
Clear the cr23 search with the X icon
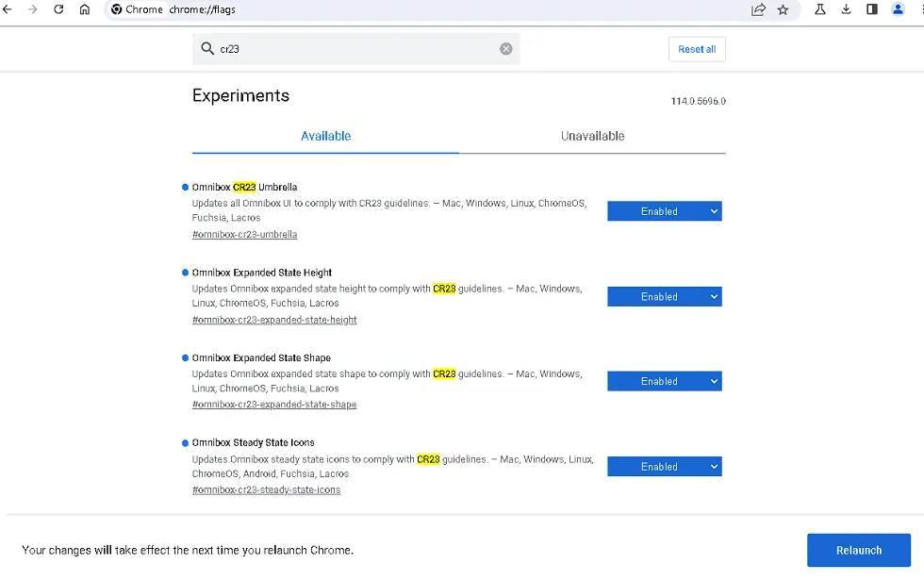(x=506, y=49)
